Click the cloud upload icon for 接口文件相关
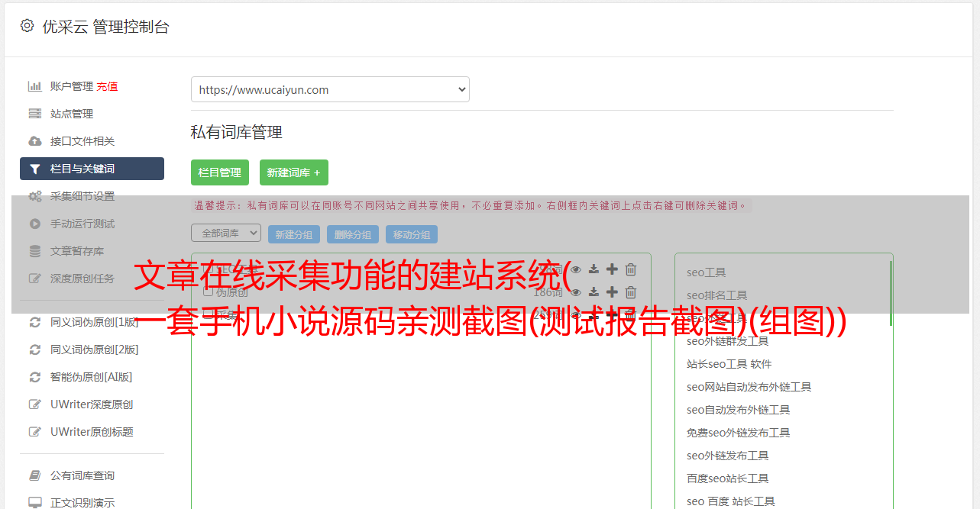This screenshot has width=980, height=509. point(35,141)
